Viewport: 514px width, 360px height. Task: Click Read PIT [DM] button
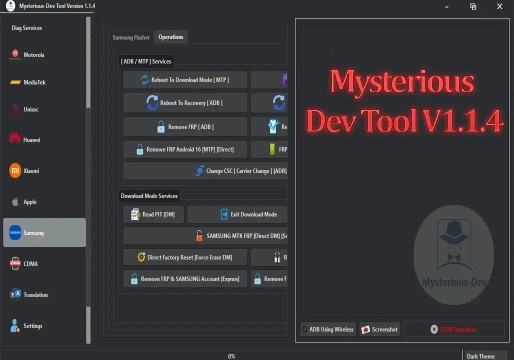click(153, 214)
